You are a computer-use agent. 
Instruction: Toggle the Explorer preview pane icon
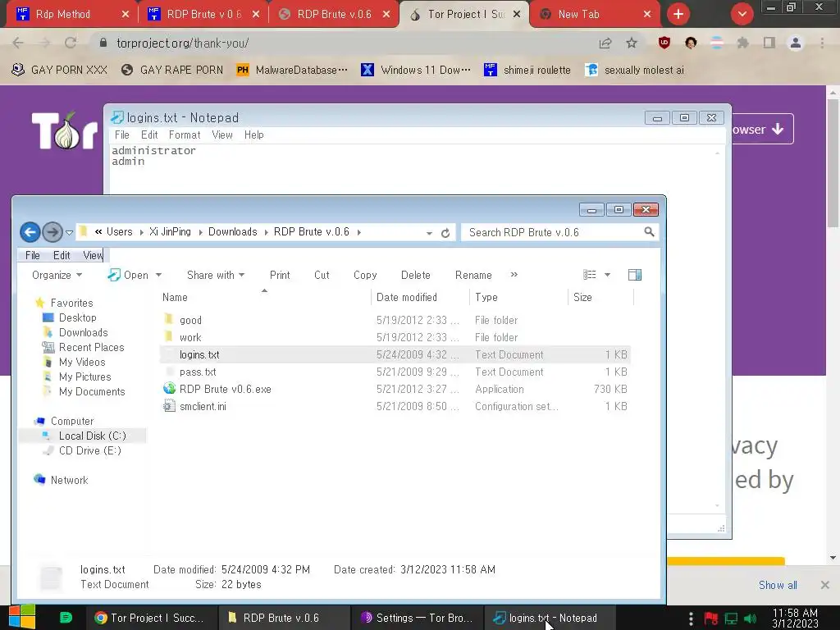(635, 275)
